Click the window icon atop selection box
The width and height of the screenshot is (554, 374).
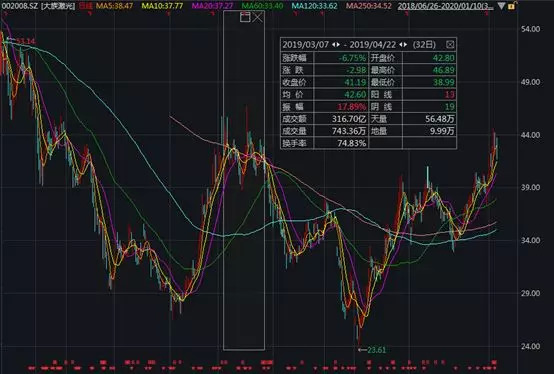click(x=245, y=17)
